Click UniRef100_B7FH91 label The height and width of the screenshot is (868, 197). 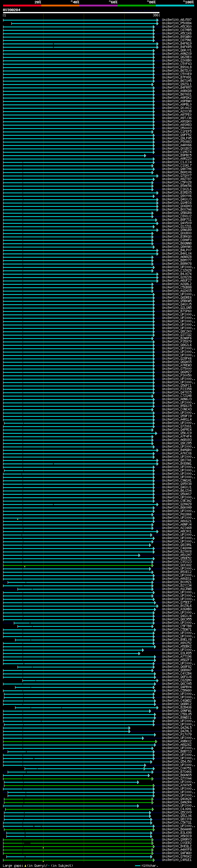[x=177, y=78]
